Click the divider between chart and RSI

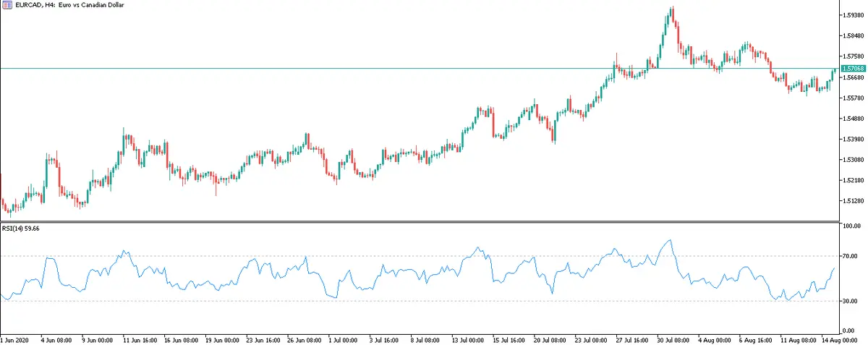pyautogui.click(x=420, y=221)
